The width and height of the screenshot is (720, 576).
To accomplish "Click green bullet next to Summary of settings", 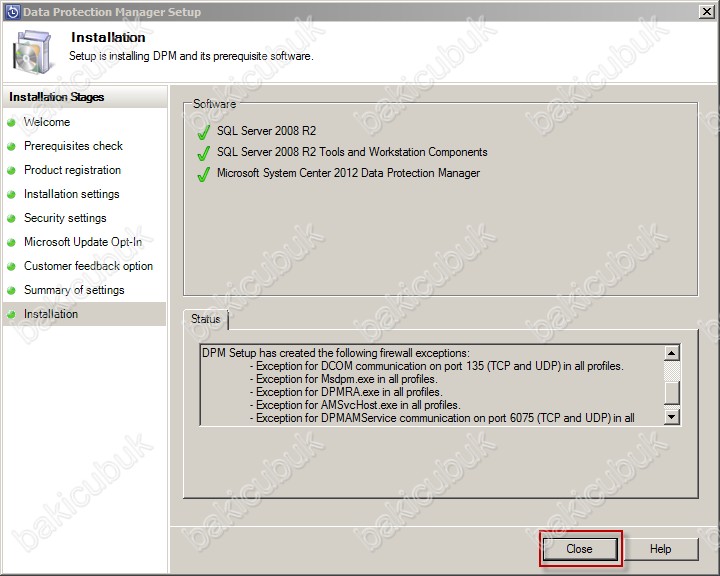I will click(11, 290).
